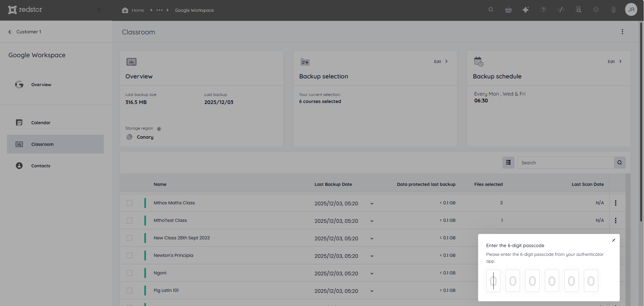The width and height of the screenshot is (644, 306).
Task: Click the Newton's Principia name
Action: (174, 256)
